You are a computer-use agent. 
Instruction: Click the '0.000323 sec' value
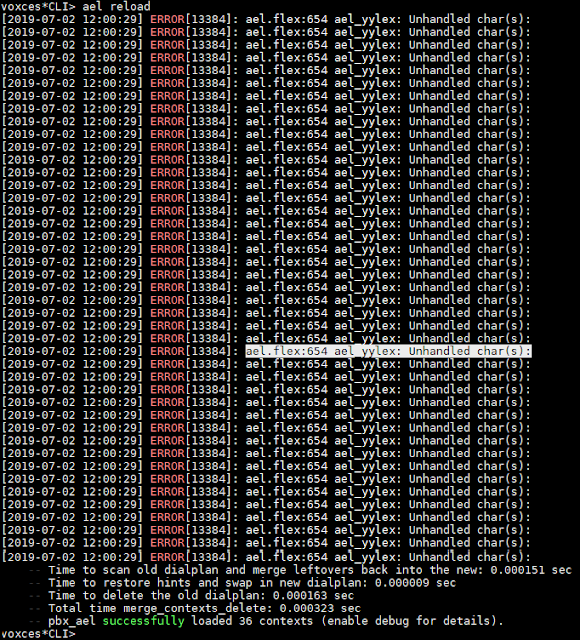pos(320,608)
